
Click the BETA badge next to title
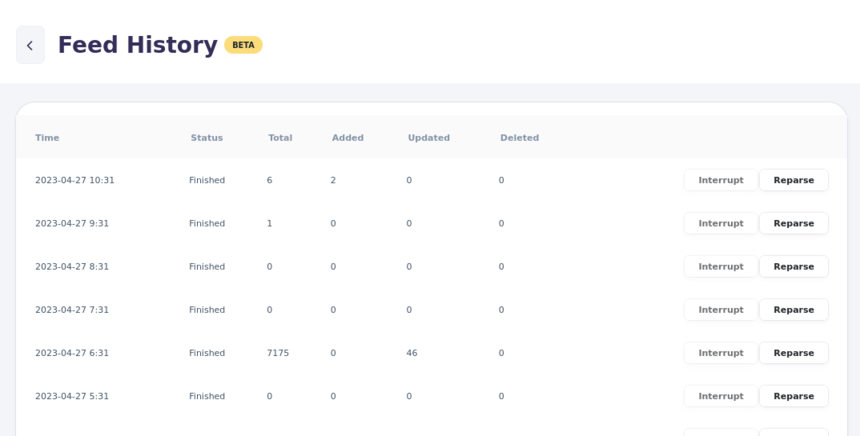tap(243, 45)
